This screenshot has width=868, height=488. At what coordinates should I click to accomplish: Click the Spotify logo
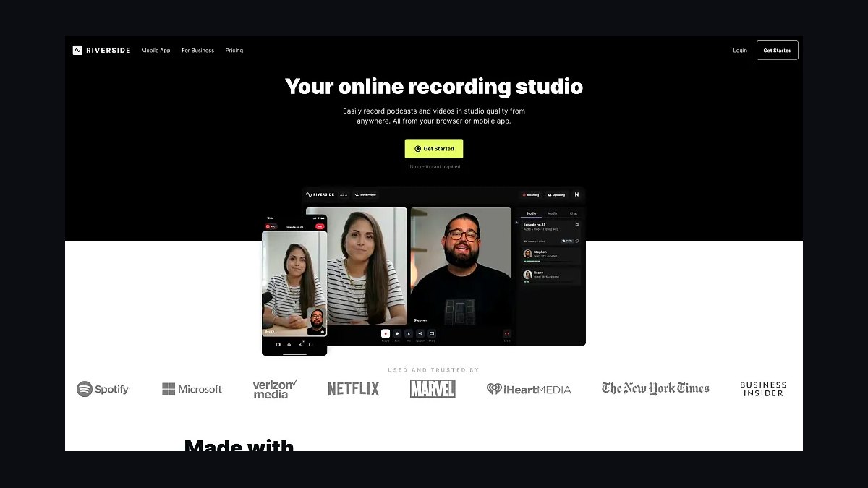pyautogui.click(x=103, y=389)
